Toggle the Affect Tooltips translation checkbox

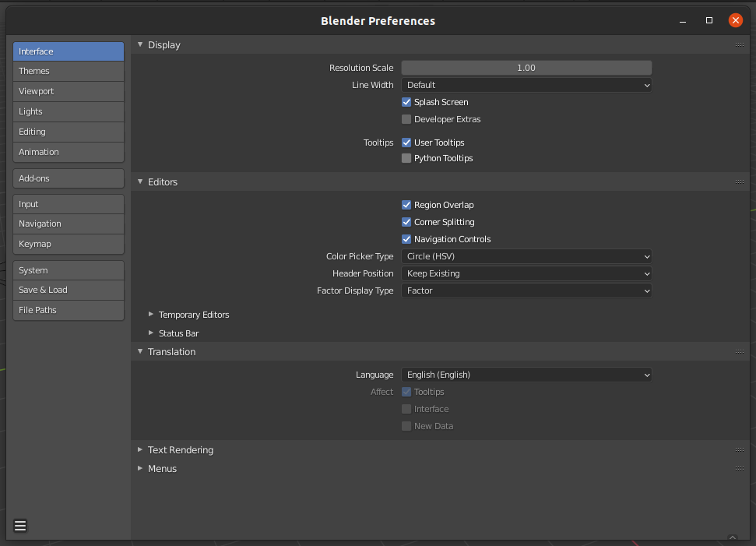click(406, 392)
